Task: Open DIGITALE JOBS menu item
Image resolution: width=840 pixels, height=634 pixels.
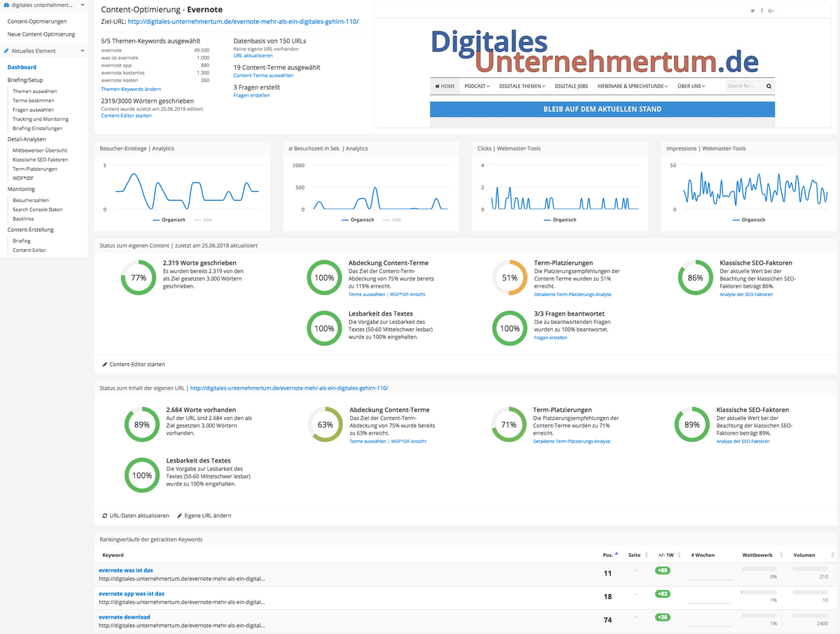Action: (571, 86)
